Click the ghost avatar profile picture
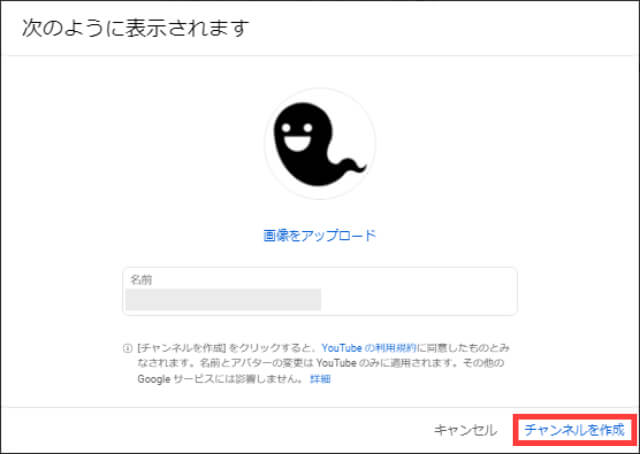640x454 pixels. pos(320,144)
